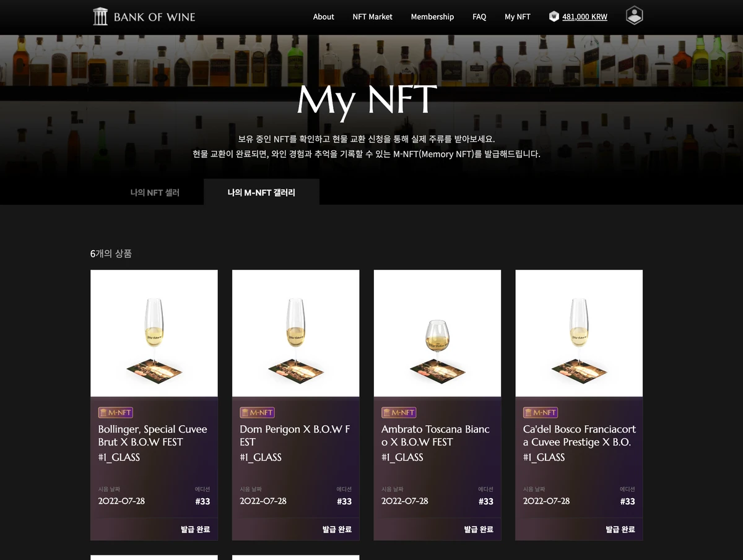Click M-NFT badge on Dom Perigon card
Image resolution: width=743 pixels, height=560 pixels.
257,413
